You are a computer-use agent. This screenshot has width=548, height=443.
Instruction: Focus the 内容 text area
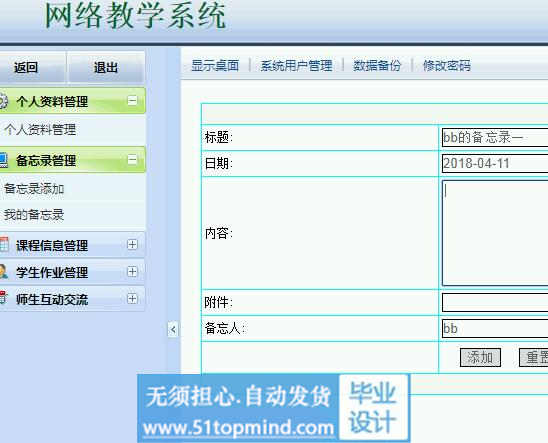pos(495,233)
